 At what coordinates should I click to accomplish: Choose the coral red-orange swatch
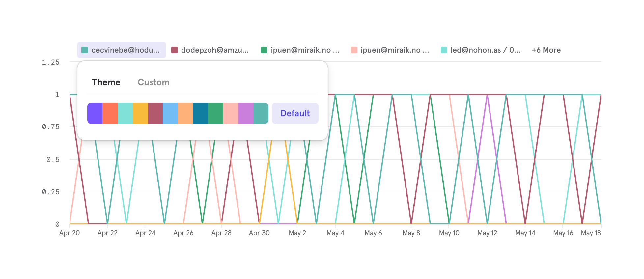110,113
